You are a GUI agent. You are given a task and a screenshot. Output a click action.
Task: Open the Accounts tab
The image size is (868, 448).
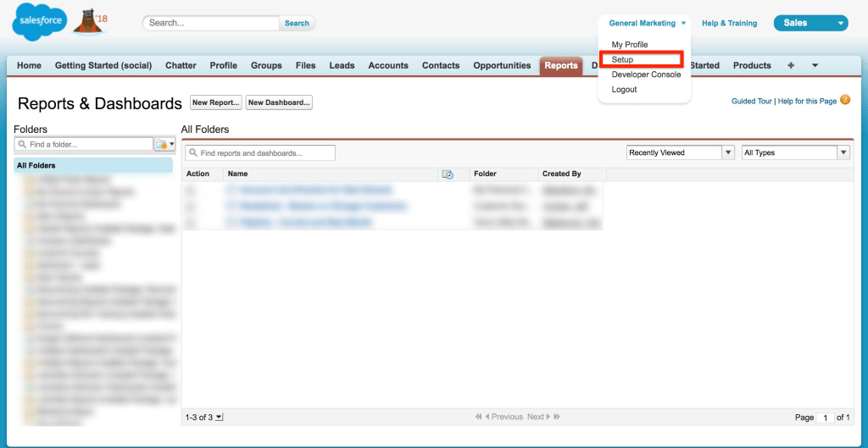(388, 65)
